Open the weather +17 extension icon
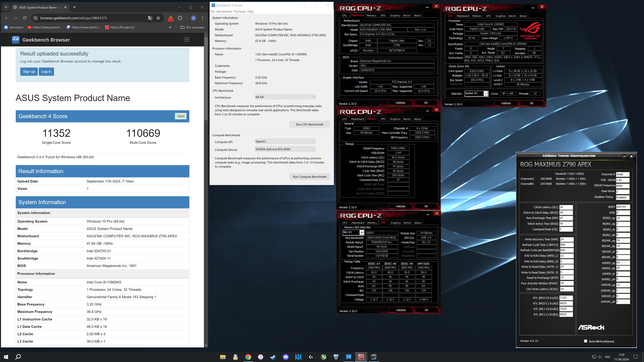This screenshot has height=362, width=644. 171,18
